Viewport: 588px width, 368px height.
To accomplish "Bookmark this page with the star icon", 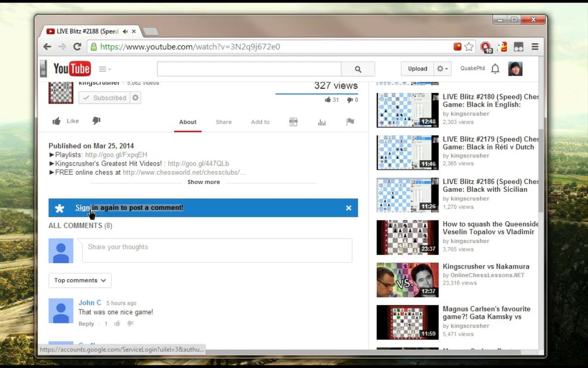I will tap(469, 47).
